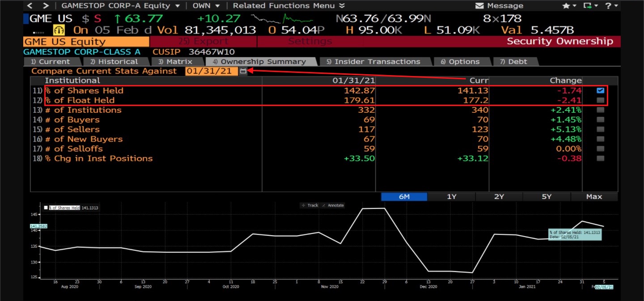This screenshot has width=644, height=301.
Task: Expand the OWN function dropdown
Action: (x=206, y=6)
